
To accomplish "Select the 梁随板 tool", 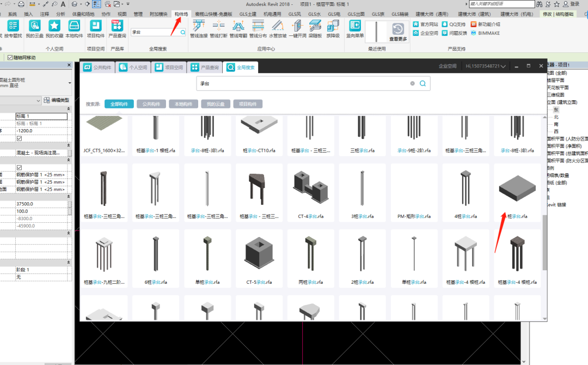I will coord(315,29).
